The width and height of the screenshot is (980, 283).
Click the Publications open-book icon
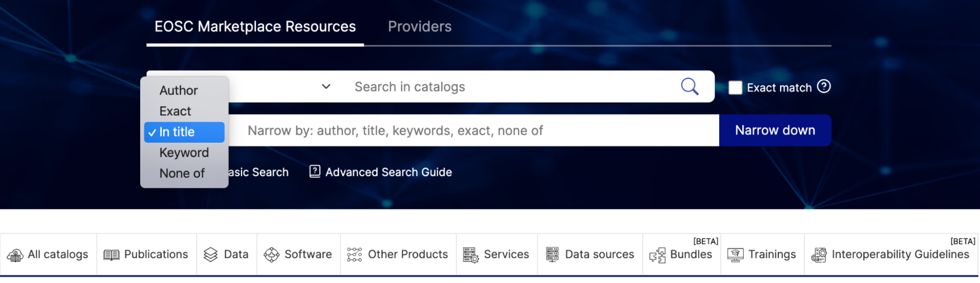pyautogui.click(x=111, y=255)
